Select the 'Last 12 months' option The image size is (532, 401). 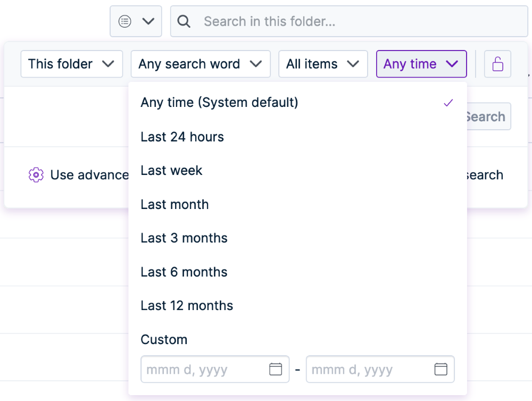(297, 305)
